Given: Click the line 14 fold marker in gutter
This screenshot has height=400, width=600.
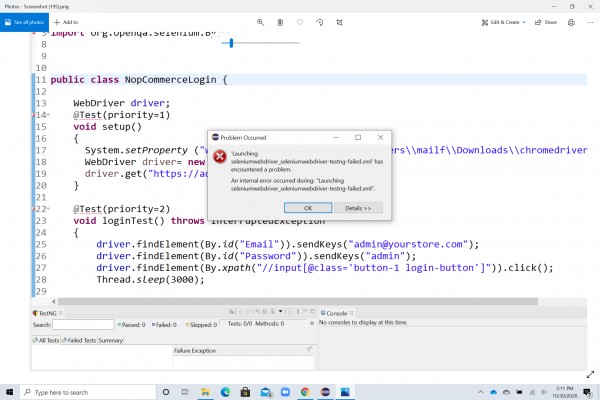Looking at the screenshot, I should 49,114.
